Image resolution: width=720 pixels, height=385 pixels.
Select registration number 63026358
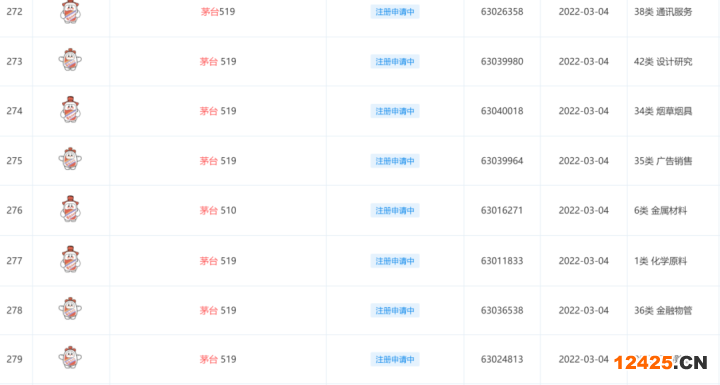click(502, 11)
